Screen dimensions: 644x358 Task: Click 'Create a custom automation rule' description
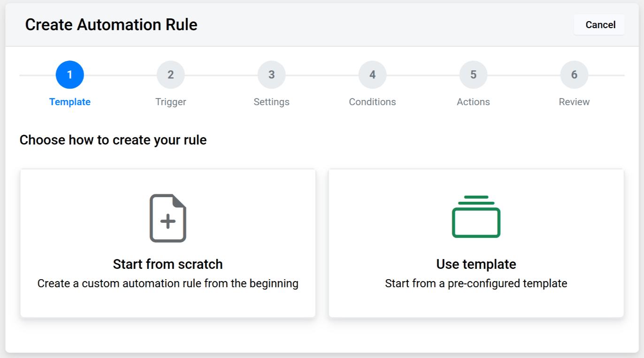pos(168,283)
